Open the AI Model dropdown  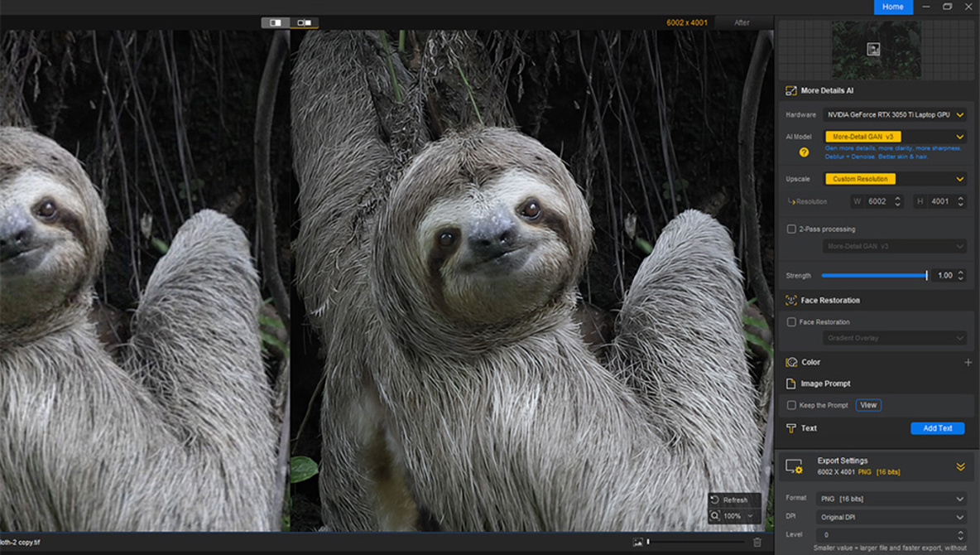pyautogui.click(x=959, y=136)
